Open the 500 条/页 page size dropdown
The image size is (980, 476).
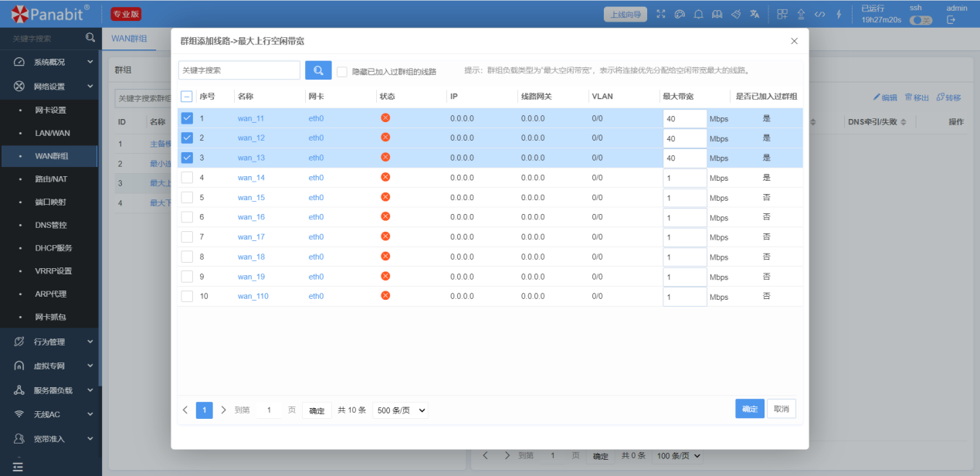400,410
